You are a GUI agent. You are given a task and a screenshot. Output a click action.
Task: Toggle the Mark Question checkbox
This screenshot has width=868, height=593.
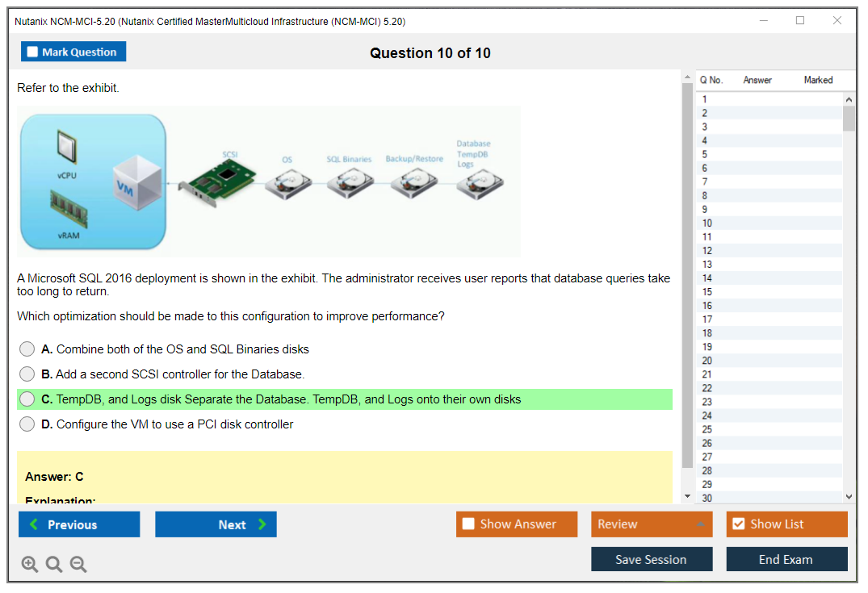pyautogui.click(x=33, y=52)
